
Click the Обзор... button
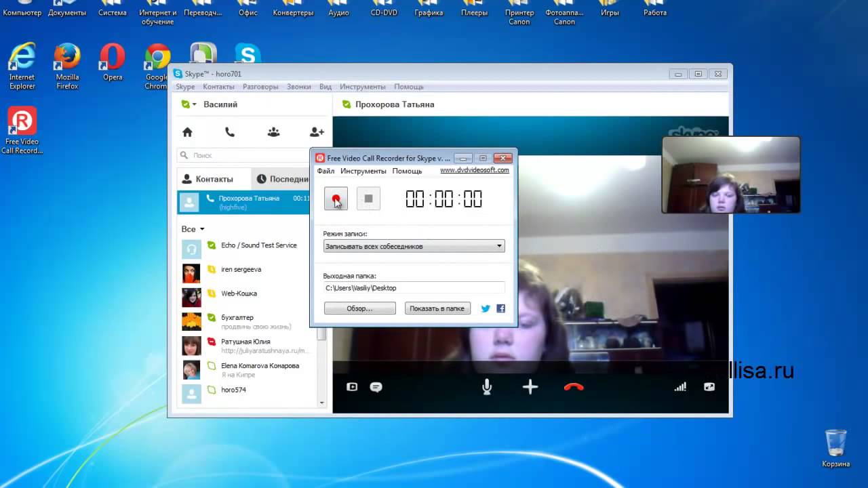click(359, 308)
